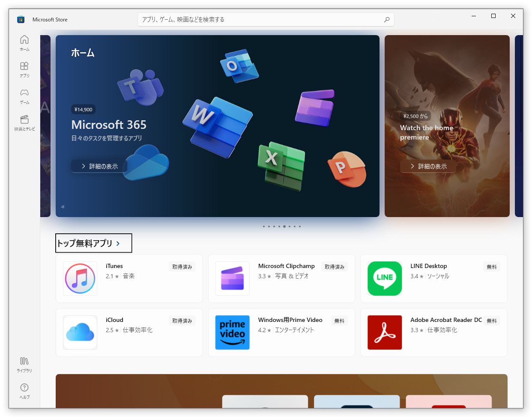The height and width of the screenshot is (417, 532).
Task: Click the ¥14,900 price tag
Action: pos(84,110)
